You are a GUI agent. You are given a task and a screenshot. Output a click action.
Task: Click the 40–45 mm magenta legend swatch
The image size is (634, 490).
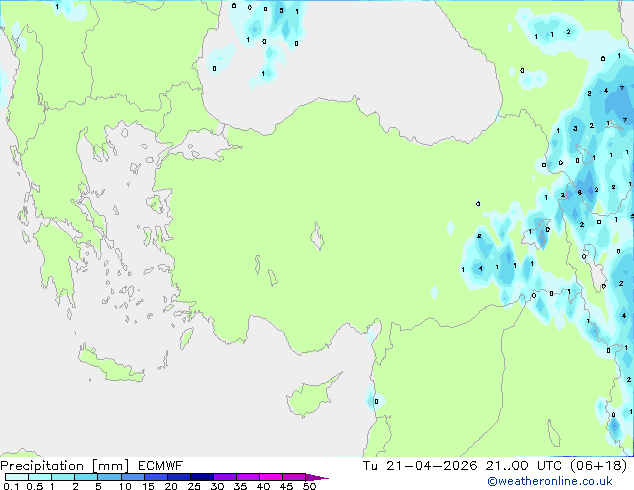coord(271,477)
